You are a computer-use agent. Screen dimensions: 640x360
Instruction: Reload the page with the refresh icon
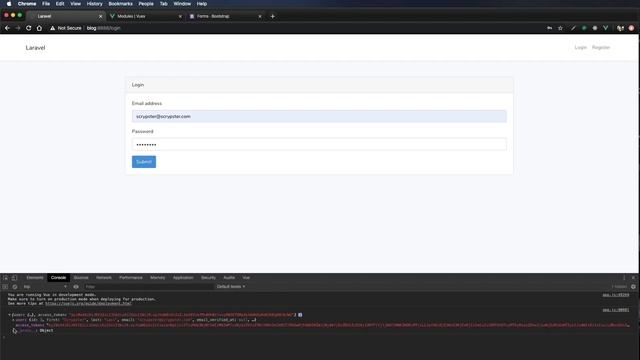click(29, 28)
